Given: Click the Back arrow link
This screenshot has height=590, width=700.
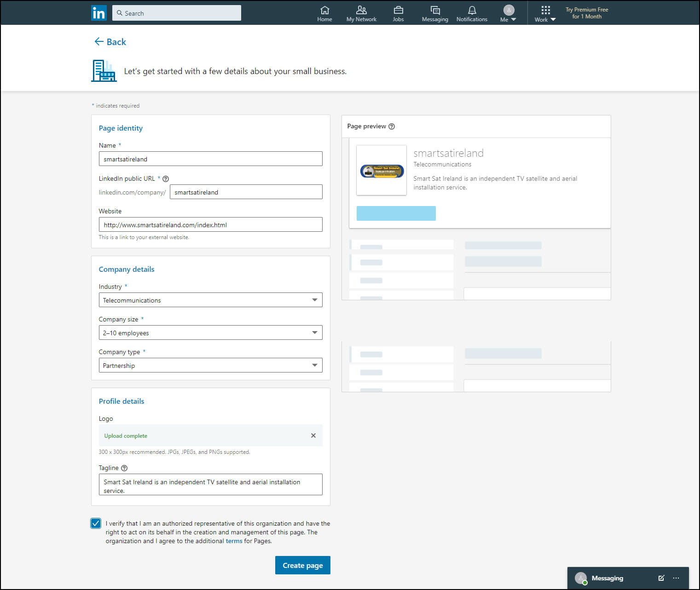Looking at the screenshot, I should tap(110, 42).
